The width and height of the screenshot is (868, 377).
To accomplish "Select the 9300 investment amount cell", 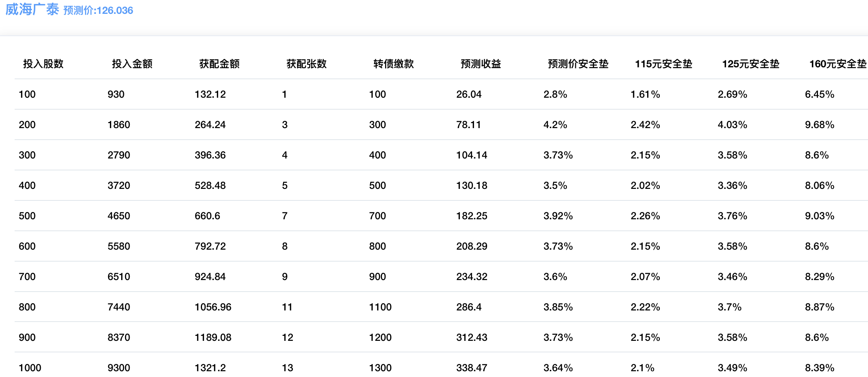I will click(x=119, y=368).
